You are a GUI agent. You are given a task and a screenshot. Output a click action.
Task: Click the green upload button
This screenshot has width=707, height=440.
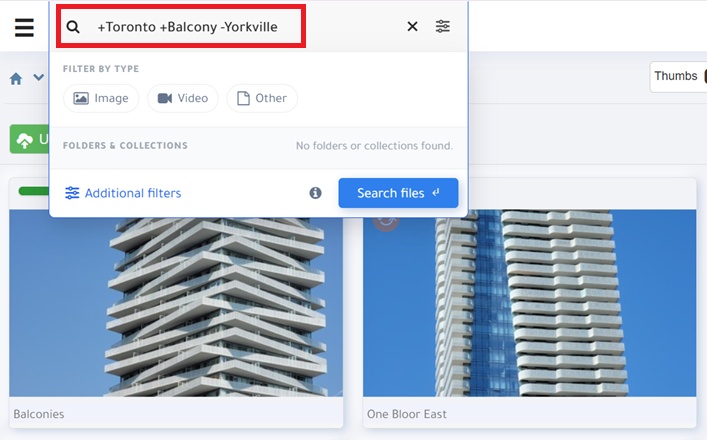[30, 139]
